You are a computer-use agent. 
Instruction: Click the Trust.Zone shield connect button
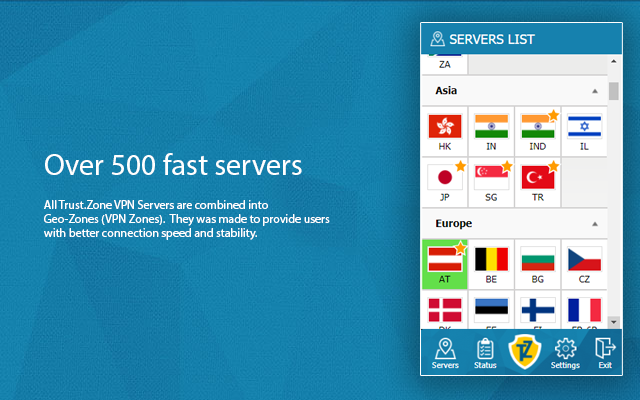[x=525, y=352]
